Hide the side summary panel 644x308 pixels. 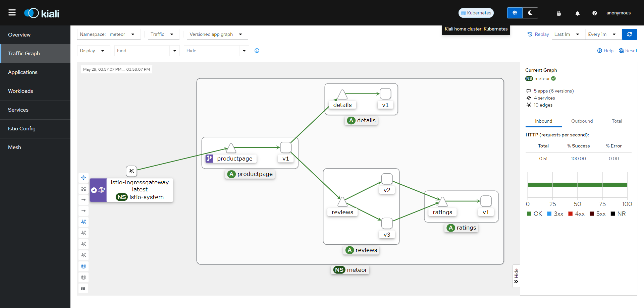click(x=516, y=276)
